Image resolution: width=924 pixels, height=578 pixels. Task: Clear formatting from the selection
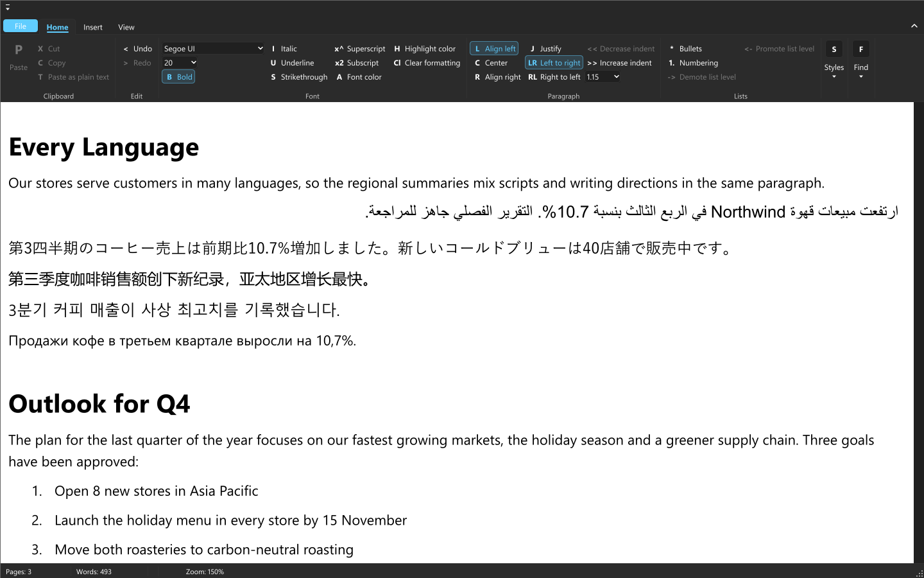pyautogui.click(x=427, y=63)
